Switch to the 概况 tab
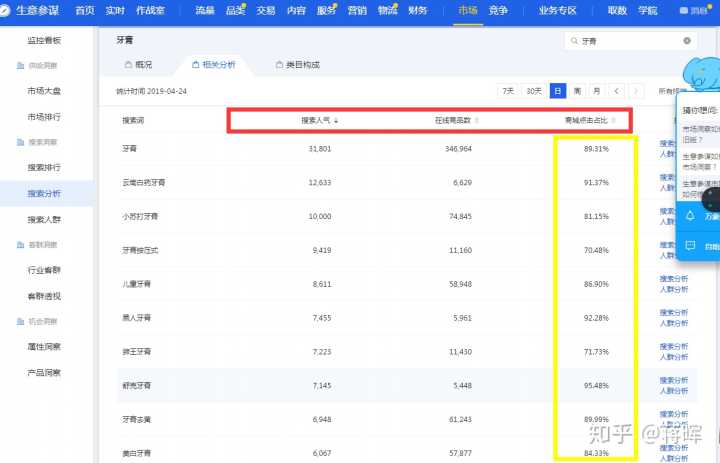720x463 pixels. pyautogui.click(x=140, y=65)
